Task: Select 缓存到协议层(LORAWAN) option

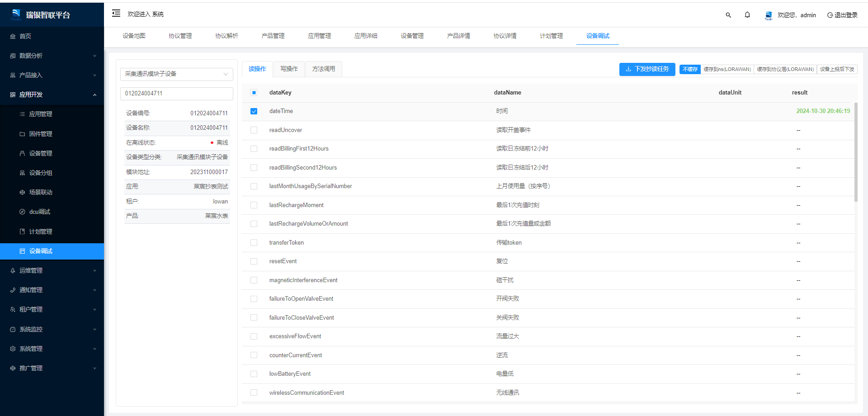Action: click(785, 69)
